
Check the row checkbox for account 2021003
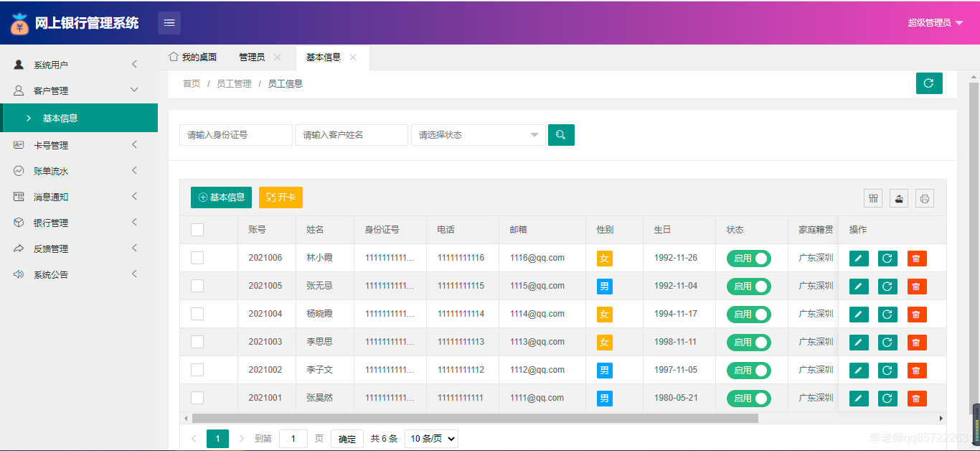coord(197,342)
